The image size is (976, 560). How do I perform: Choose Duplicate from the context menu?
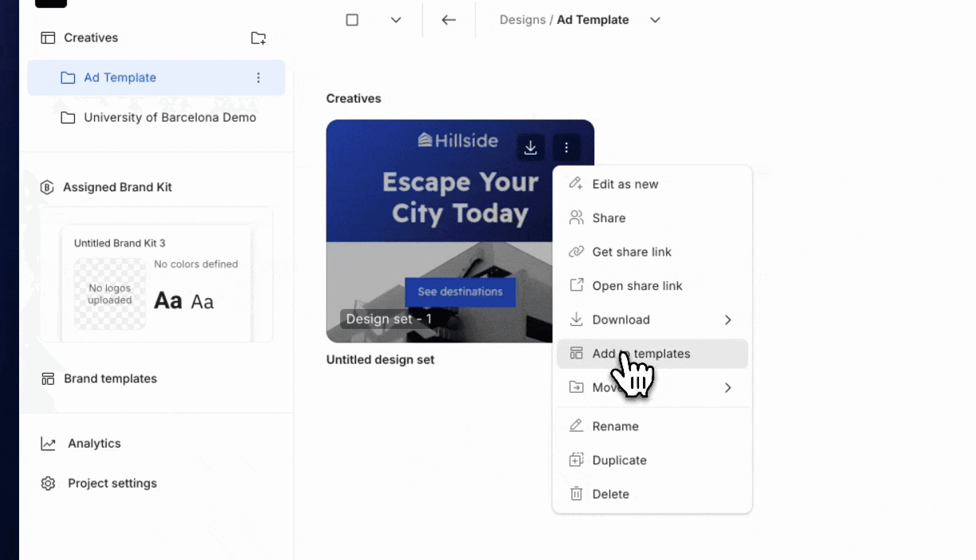[619, 460]
